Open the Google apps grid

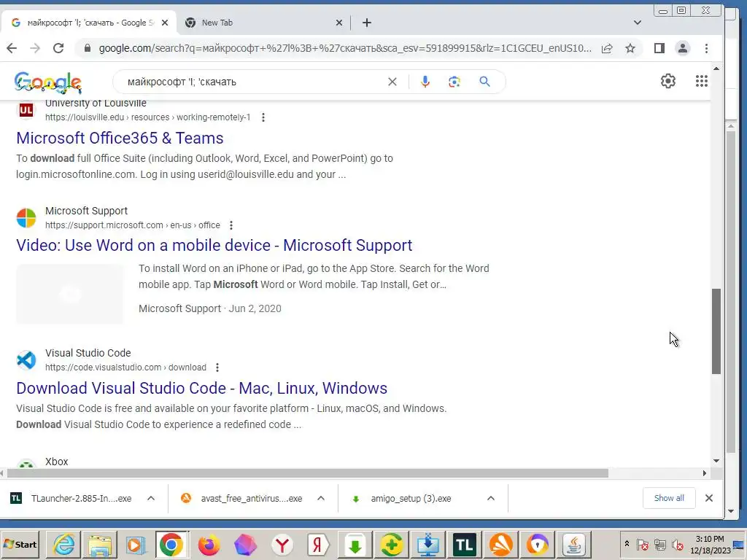(701, 81)
